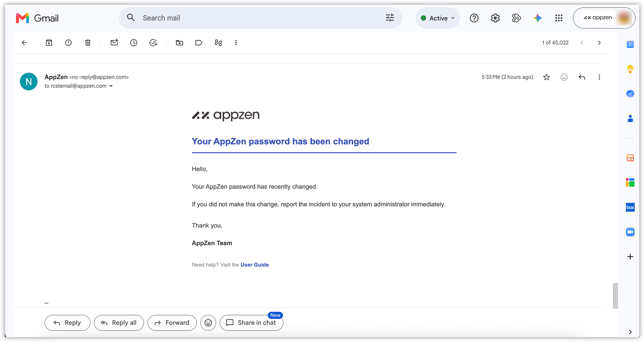Report this message as spam
Viewport: 644px width, 342px height.
click(x=68, y=43)
